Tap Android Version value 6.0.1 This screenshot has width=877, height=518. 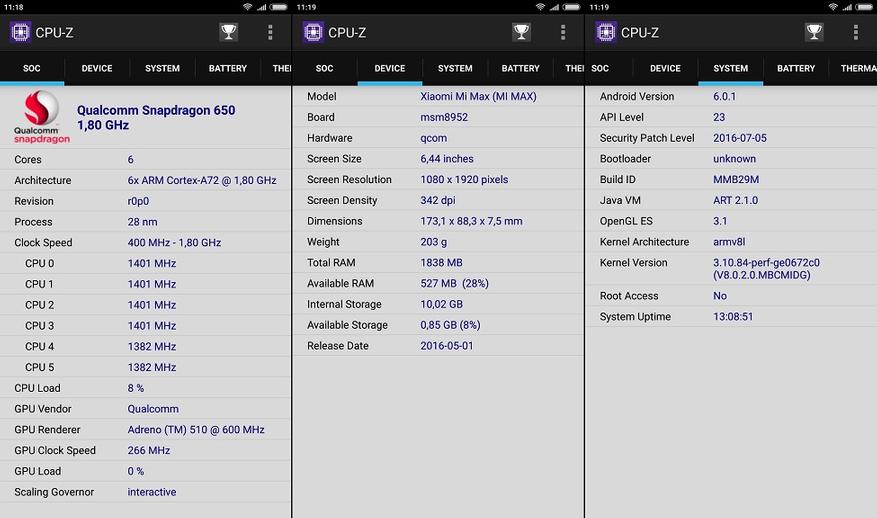[724, 96]
